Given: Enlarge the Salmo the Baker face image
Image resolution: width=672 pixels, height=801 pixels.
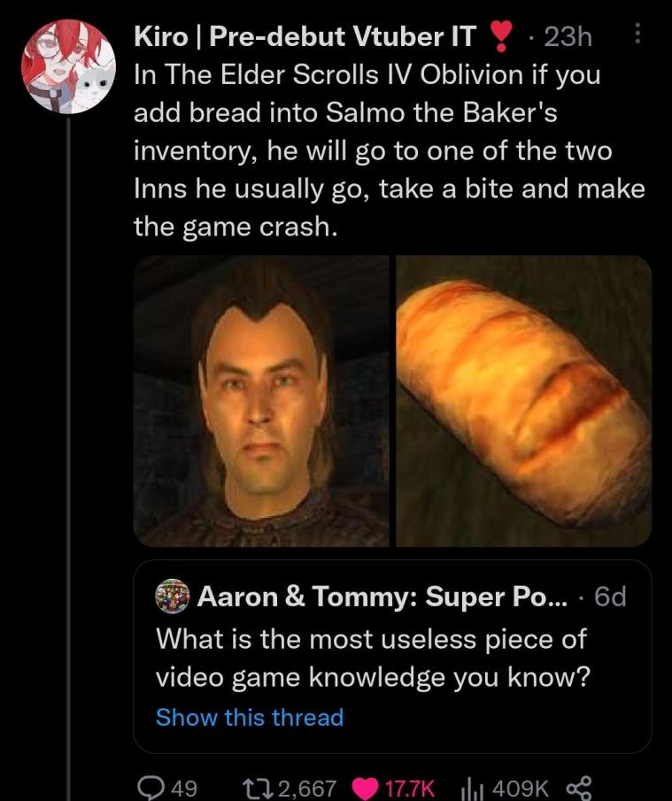Looking at the screenshot, I should pyautogui.click(x=261, y=400).
